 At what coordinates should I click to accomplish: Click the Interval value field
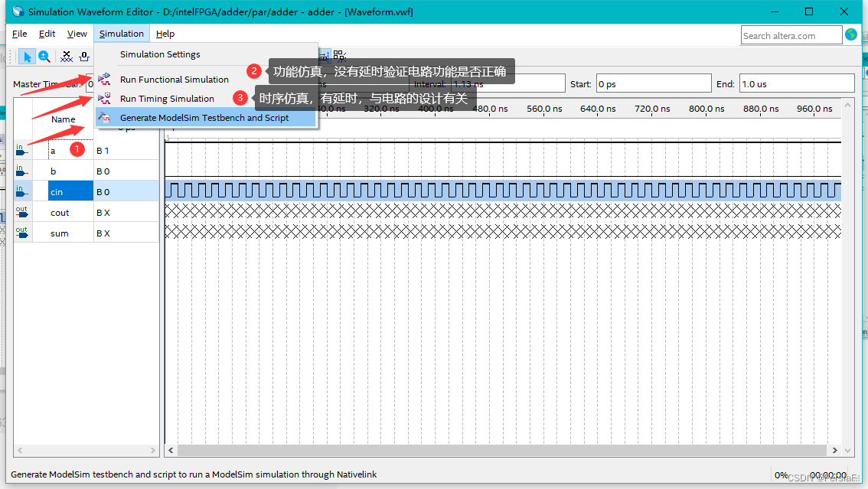click(x=507, y=83)
